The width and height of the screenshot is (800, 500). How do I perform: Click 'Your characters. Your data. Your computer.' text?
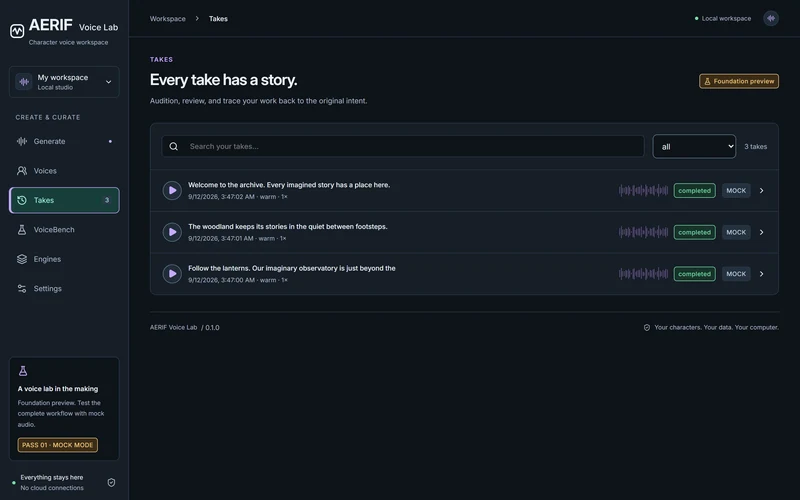point(716,328)
